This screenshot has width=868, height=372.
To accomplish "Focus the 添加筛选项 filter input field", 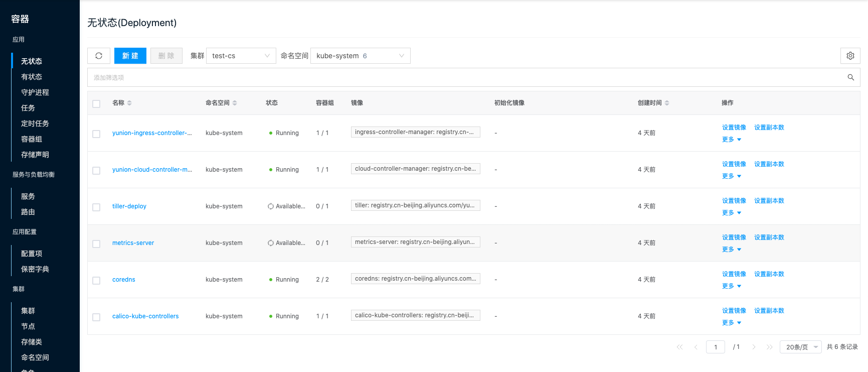I will (451, 77).
